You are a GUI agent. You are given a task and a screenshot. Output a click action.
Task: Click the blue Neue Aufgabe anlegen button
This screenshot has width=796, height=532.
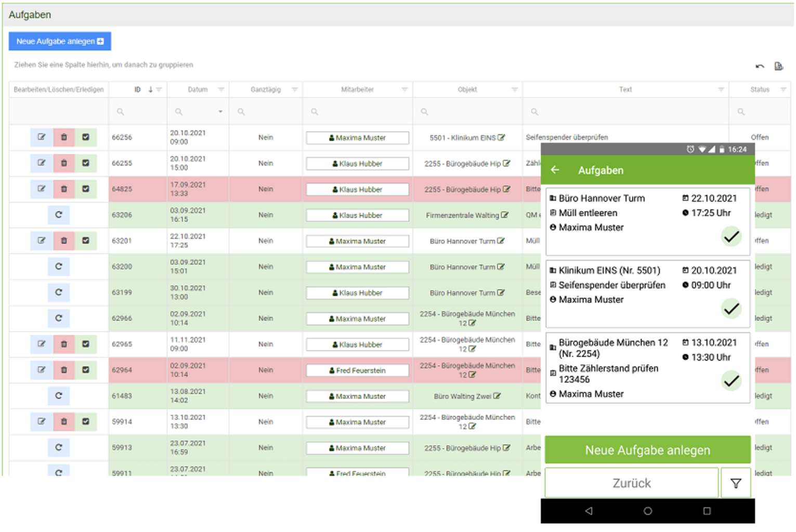[x=60, y=42]
